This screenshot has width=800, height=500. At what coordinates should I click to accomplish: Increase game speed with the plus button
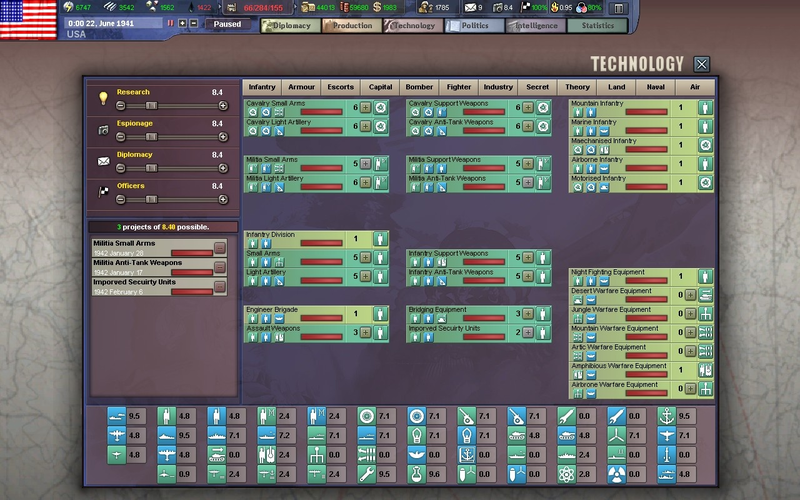tap(182, 23)
